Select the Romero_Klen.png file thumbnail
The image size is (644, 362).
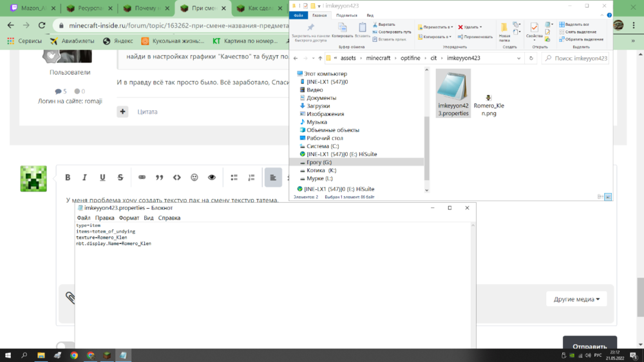click(488, 105)
